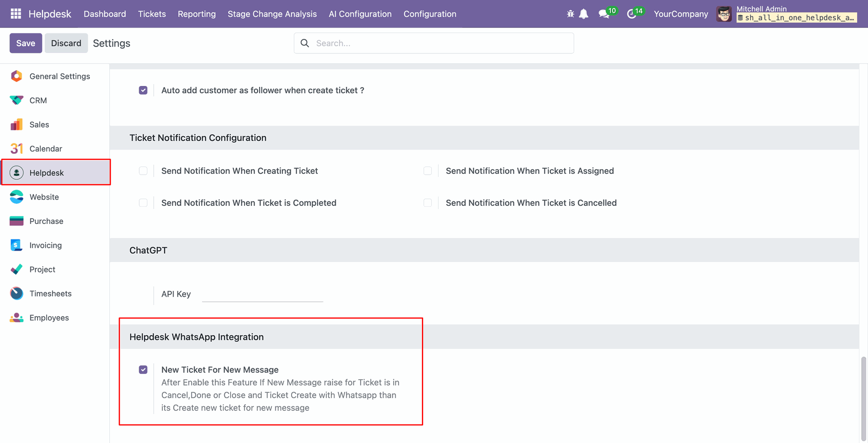Enable Send Notification When Ticket is Completed
The width and height of the screenshot is (868, 443).
coord(143,203)
